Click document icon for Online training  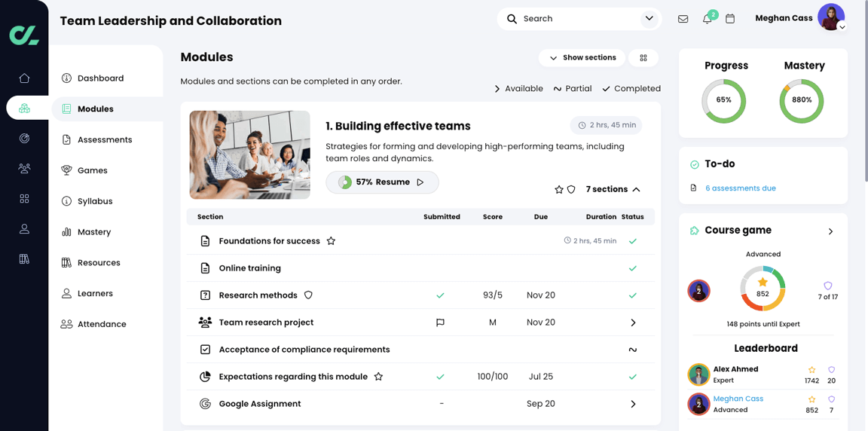tap(206, 267)
